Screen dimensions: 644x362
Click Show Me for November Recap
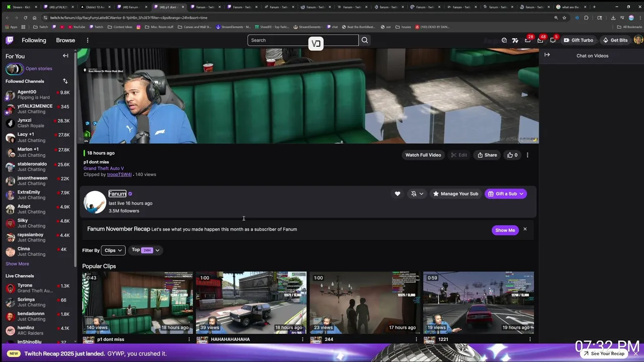coord(505,230)
